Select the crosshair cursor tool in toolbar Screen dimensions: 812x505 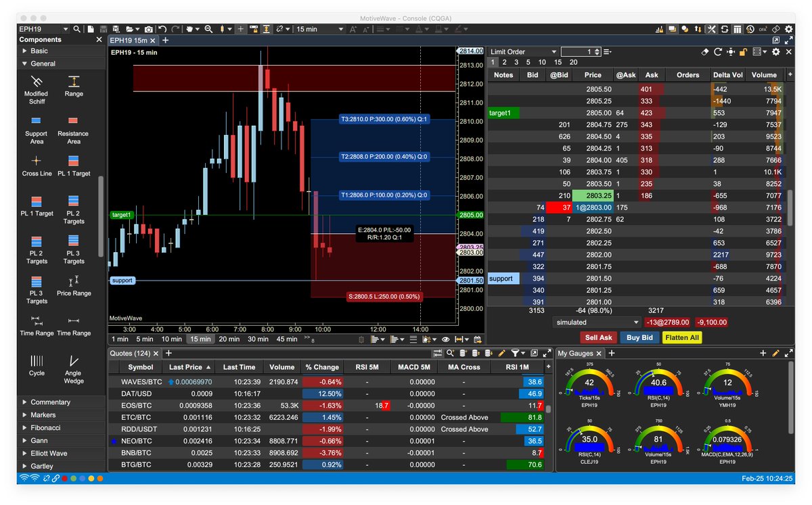pyautogui.click(x=240, y=29)
